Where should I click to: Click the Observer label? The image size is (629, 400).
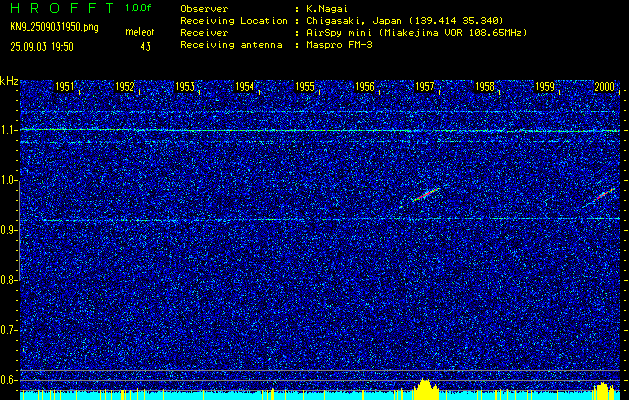(x=204, y=8)
